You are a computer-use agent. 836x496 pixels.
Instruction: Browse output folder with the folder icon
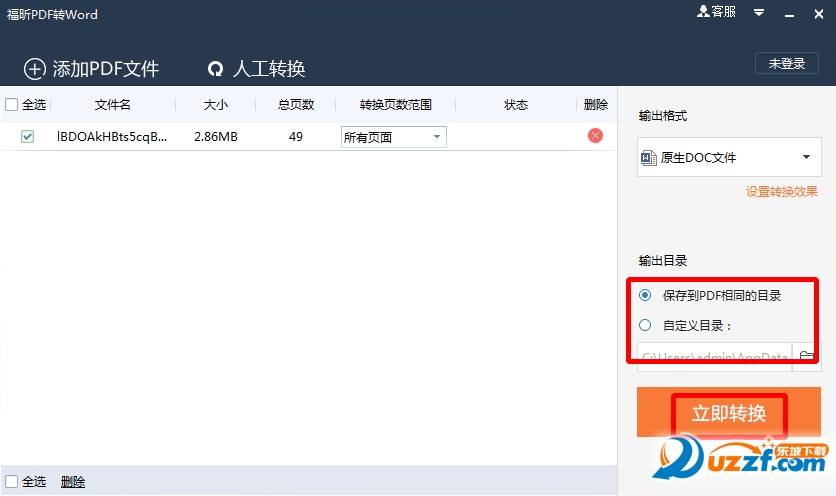806,356
